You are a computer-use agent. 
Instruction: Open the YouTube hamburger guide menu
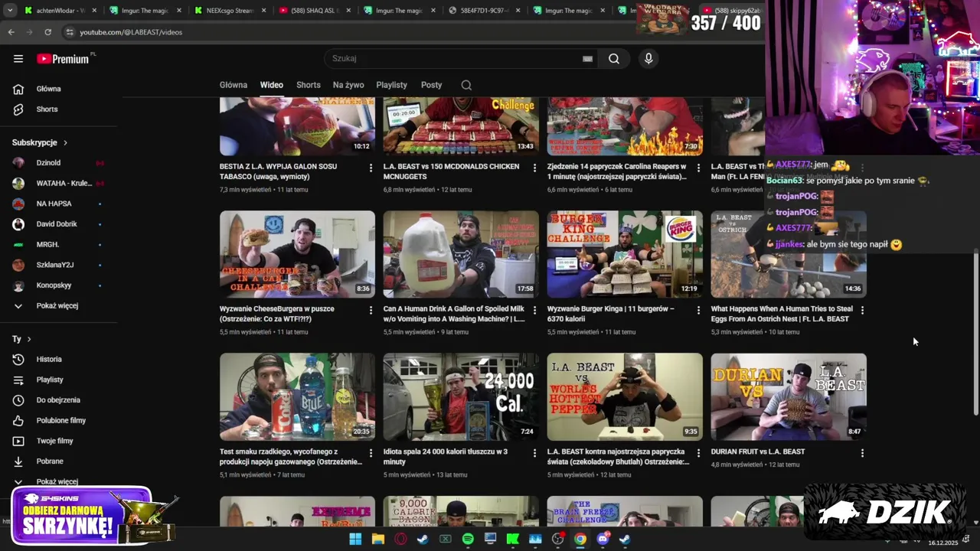18,58
